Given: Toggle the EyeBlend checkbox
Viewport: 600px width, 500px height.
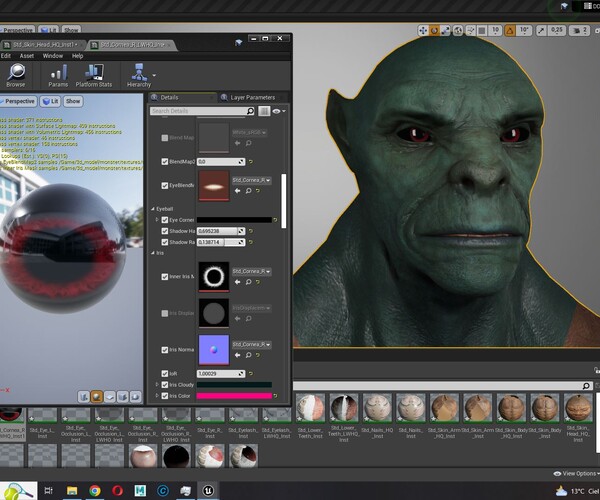Looking at the screenshot, I should [165, 186].
